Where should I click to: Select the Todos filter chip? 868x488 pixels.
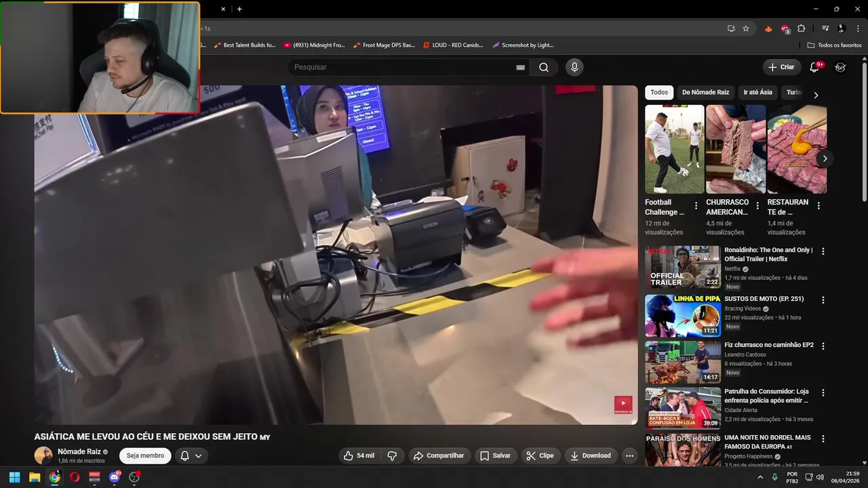pyautogui.click(x=658, y=92)
